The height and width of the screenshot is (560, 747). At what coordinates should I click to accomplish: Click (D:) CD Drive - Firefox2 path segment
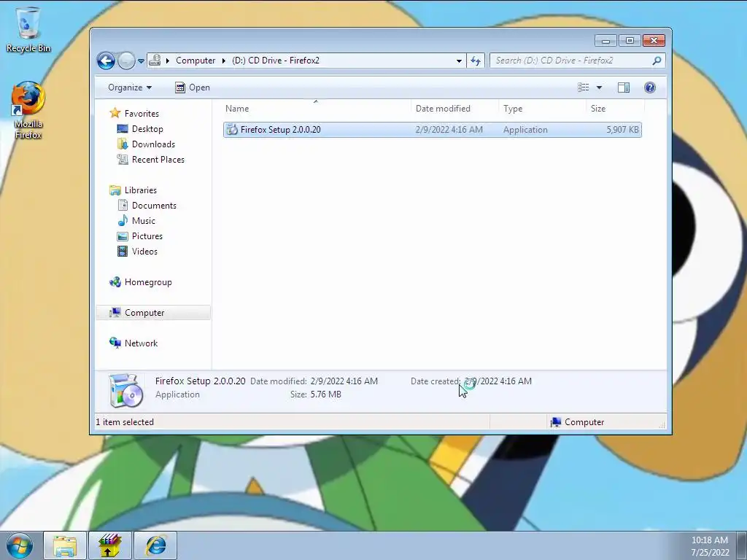(275, 61)
